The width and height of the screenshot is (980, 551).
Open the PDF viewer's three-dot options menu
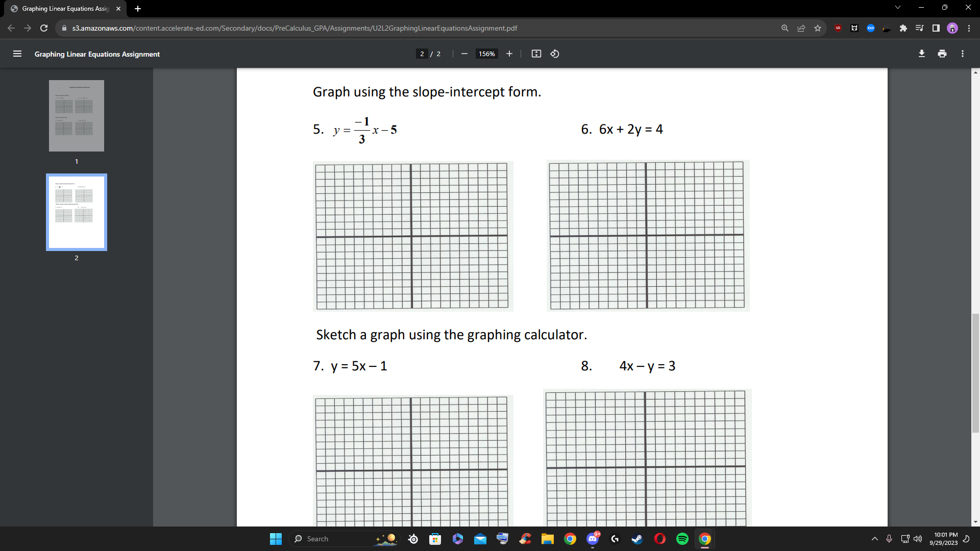pyautogui.click(x=963, y=54)
